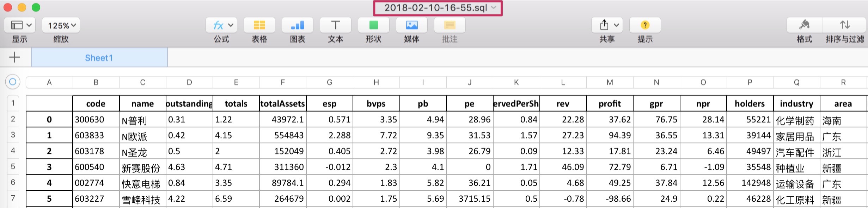
Task: Select index cell 3 in column A
Action: point(49,167)
